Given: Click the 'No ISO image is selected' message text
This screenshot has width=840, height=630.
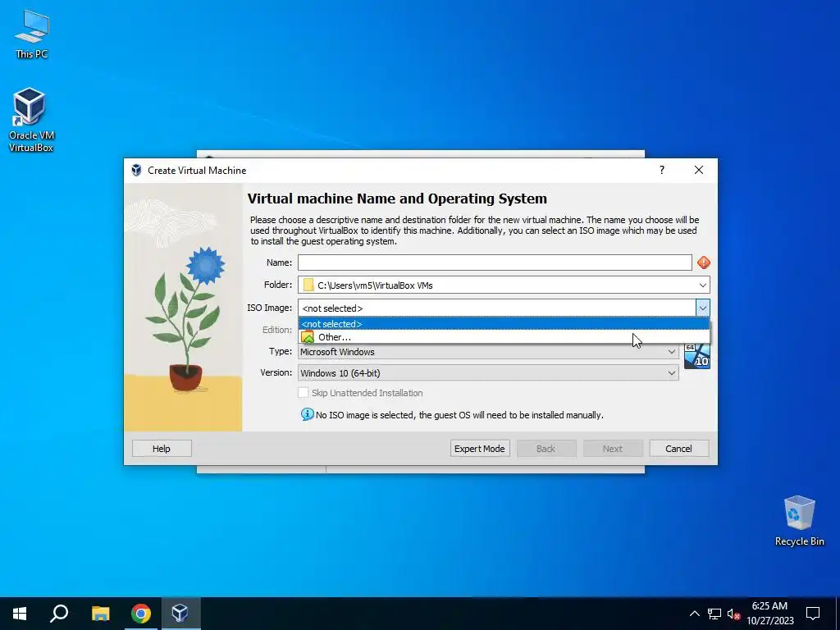Looking at the screenshot, I should [x=459, y=415].
